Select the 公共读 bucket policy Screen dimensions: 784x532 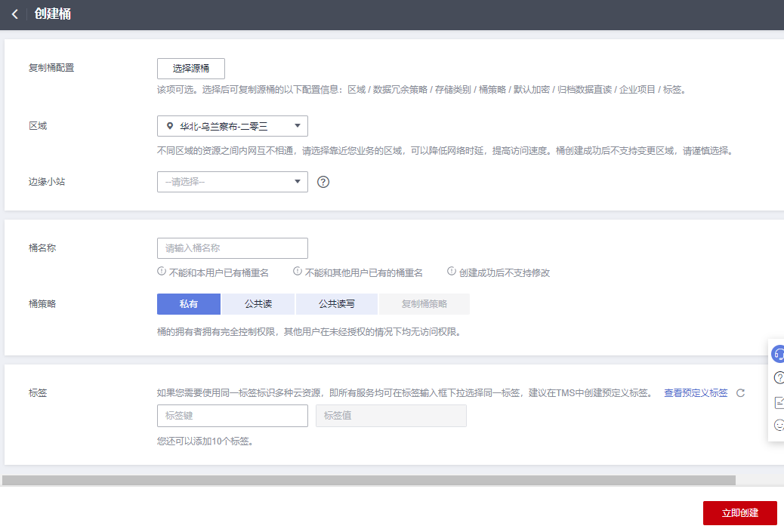pos(258,304)
